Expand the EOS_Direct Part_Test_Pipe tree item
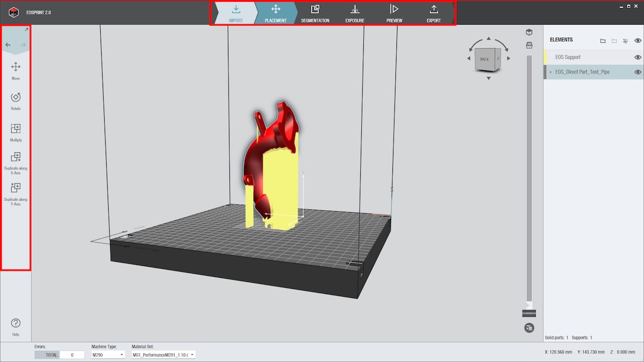The image size is (644, 362). coord(550,72)
